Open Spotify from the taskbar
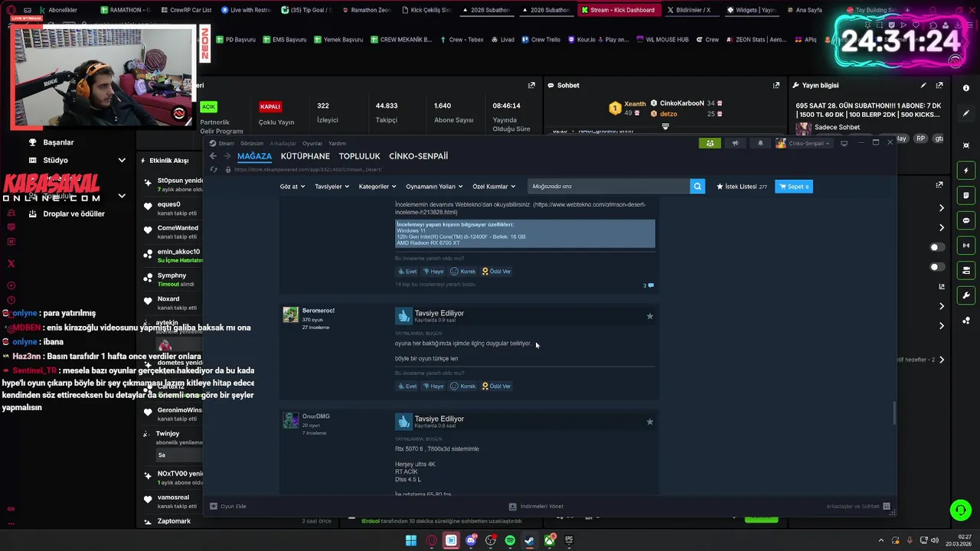The width and height of the screenshot is (980, 551). [510, 540]
